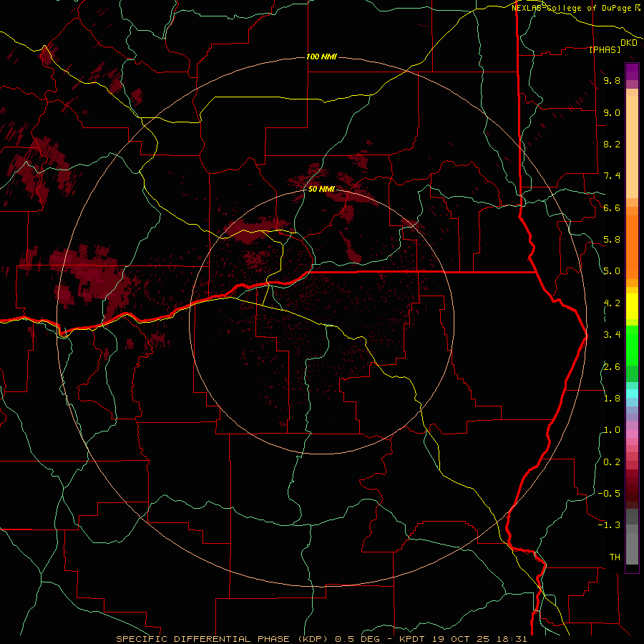Select the yellow 4.2 color band
Screen dimensions: 644x644
tap(632, 306)
